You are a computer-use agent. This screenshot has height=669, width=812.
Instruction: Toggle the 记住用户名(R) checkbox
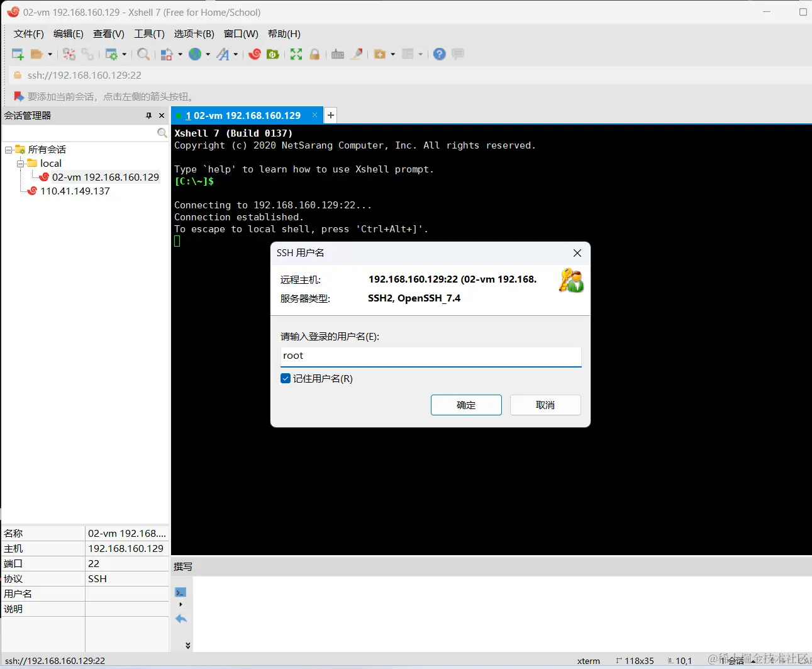(x=286, y=378)
